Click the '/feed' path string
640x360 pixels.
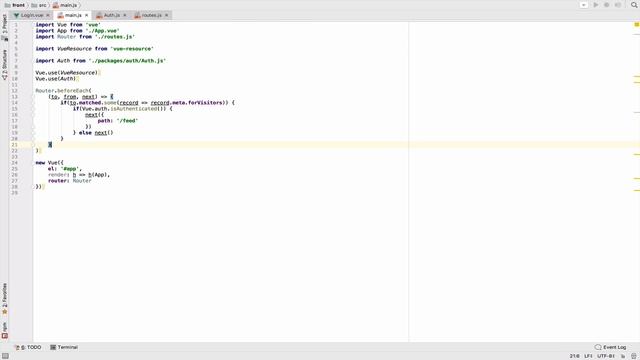click(x=127, y=120)
